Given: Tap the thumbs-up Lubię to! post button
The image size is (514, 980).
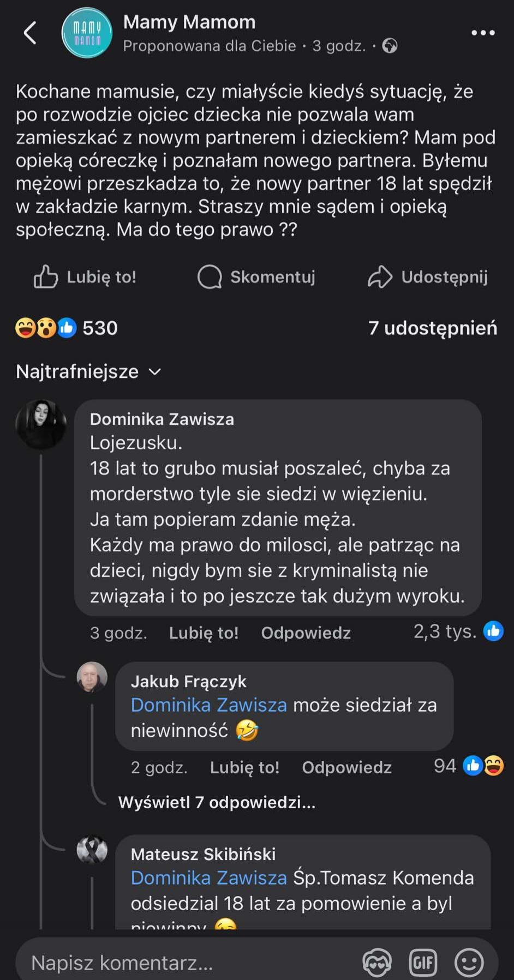Looking at the screenshot, I should [85, 277].
